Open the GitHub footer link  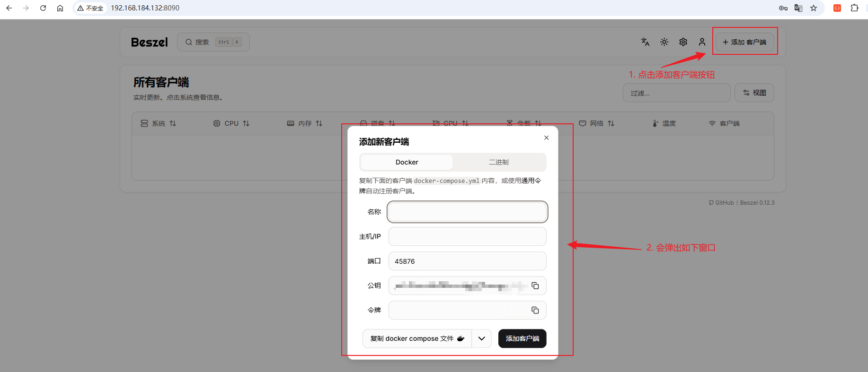click(x=721, y=203)
